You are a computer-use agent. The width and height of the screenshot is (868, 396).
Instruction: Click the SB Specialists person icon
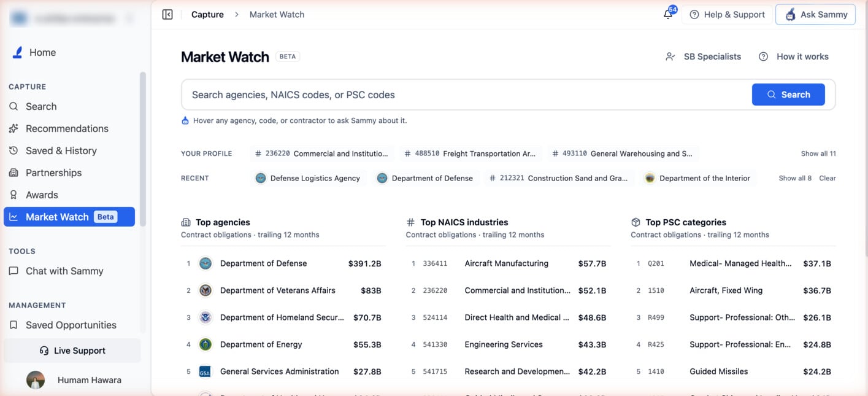(x=670, y=56)
